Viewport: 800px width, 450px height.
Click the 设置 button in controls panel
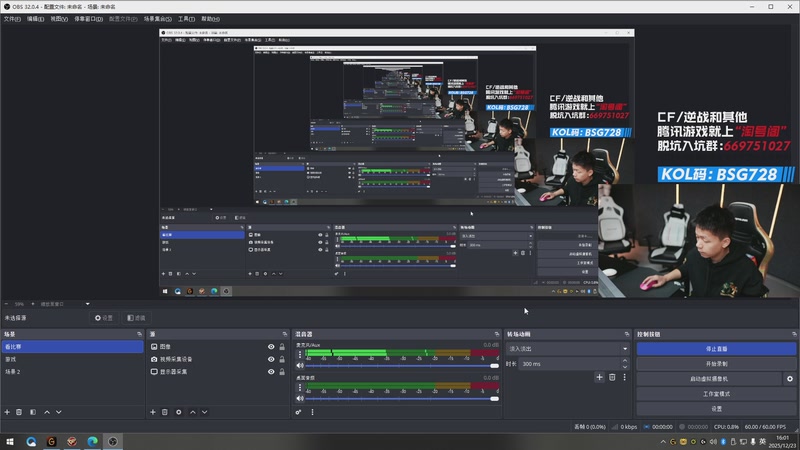point(716,409)
